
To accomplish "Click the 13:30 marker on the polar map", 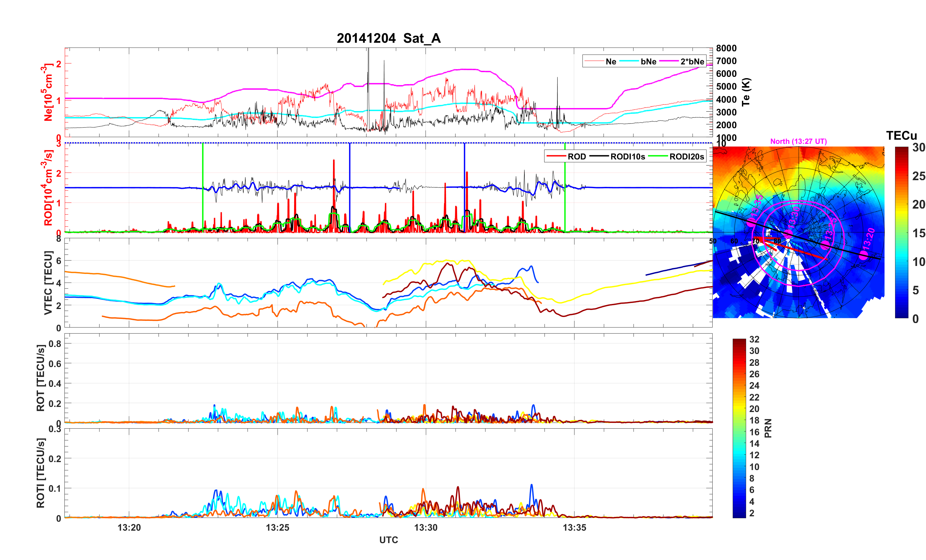I will pyautogui.click(x=788, y=234).
